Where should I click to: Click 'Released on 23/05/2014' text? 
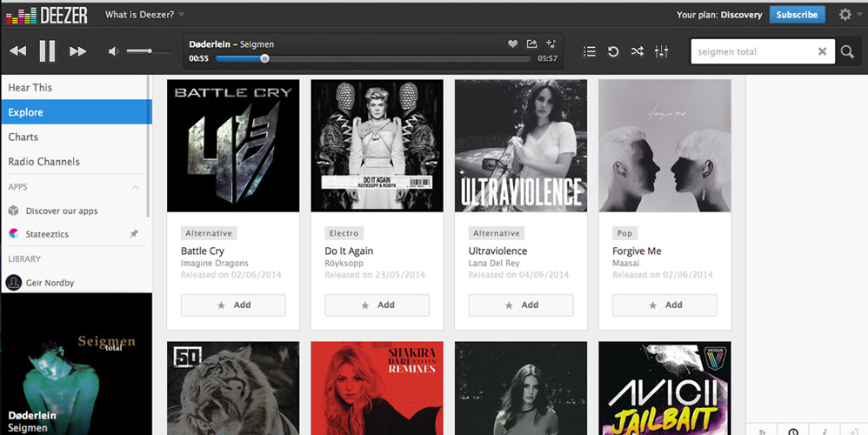[375, 275]
